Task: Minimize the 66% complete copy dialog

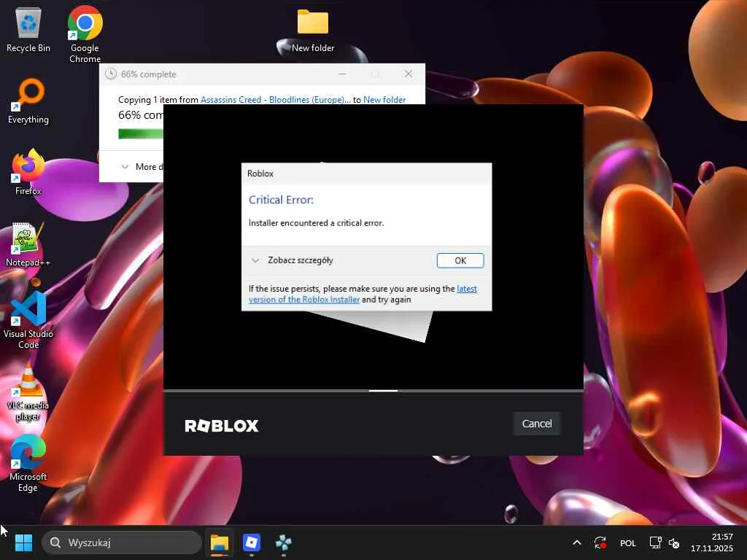Action: (342, 74)
